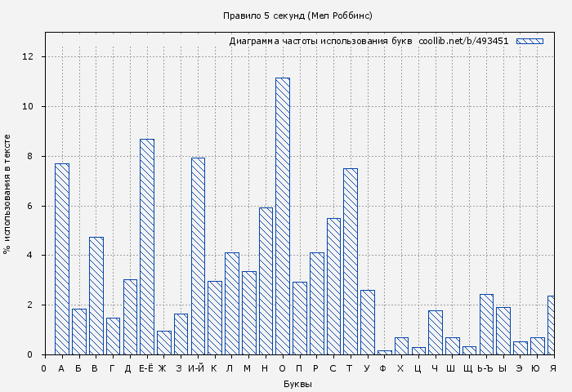Click the coollib.net/b/493451 legend text
This screenshot has width=572, height=392.
coord(463,41)
